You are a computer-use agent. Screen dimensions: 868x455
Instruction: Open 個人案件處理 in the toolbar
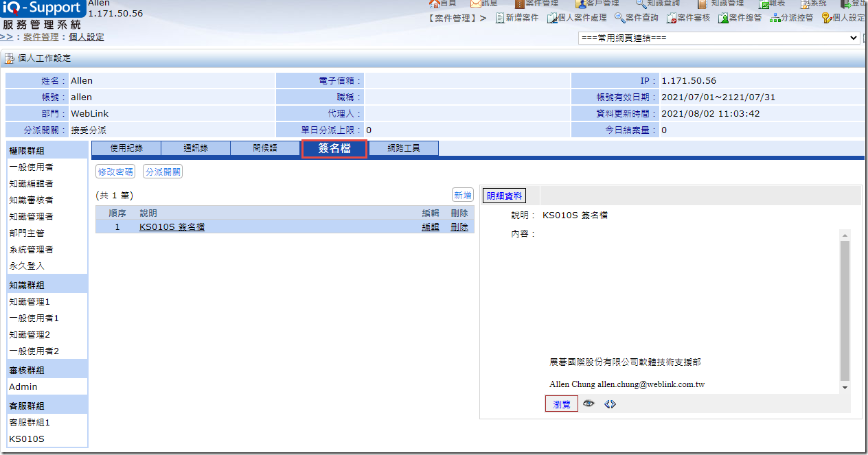click(577, 18)
